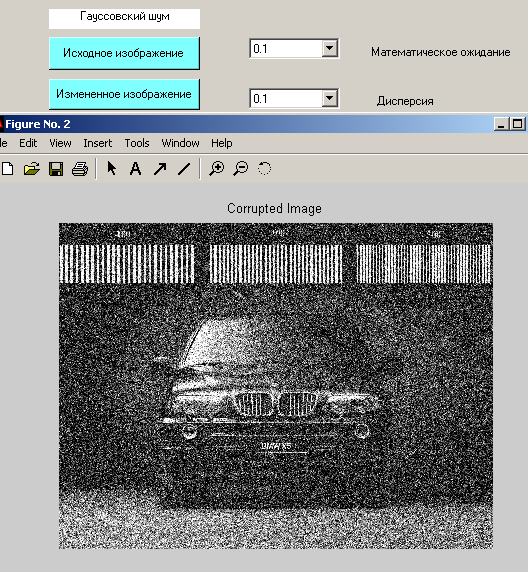Save the figure using the floppy icon
The height and width of the screenshot is (572, 528).
pyautogui.click(x=56, y=169)
